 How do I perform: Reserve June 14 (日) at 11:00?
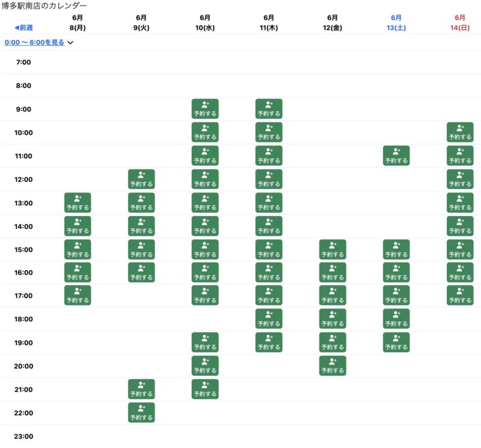(x=460, y=156)
